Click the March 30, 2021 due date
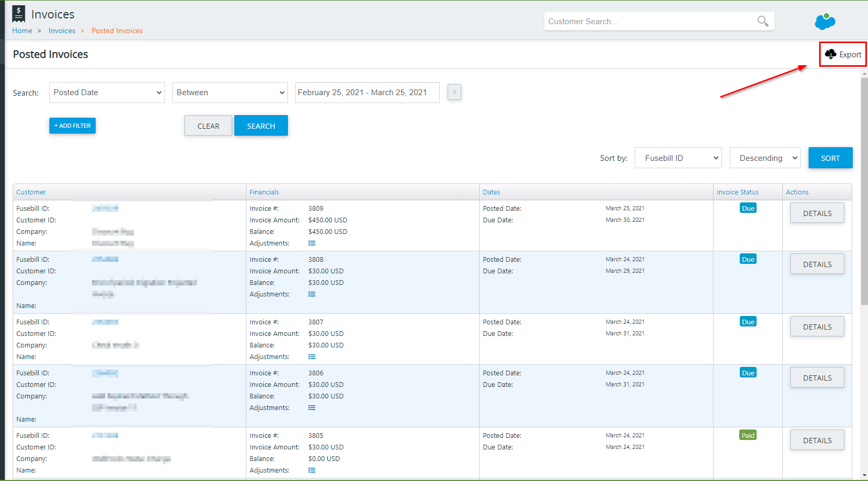Image resolution: width=868 pixels, height=481 pixels. [625, 220]
